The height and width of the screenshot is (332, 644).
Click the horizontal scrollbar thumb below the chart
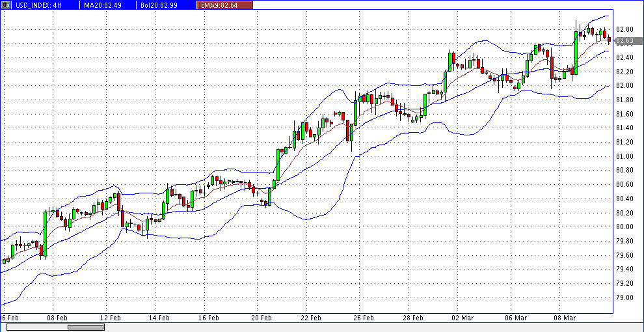point(87,327)
